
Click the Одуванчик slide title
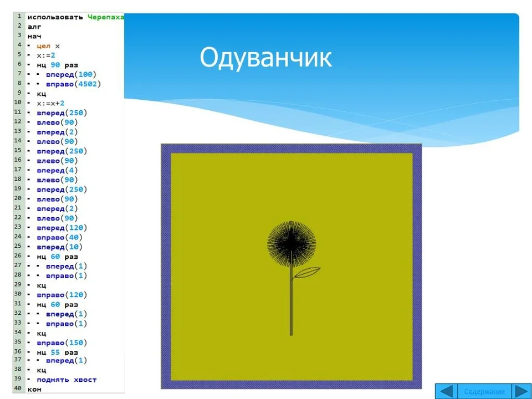265,57
